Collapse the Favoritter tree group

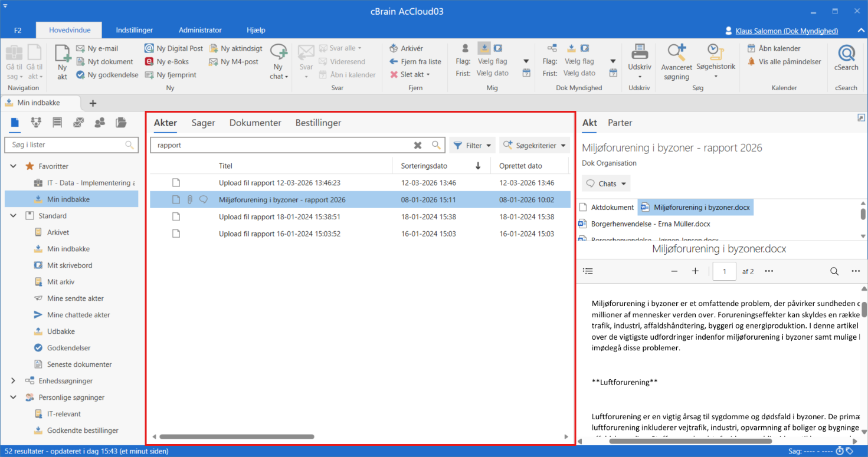[14, 166]
